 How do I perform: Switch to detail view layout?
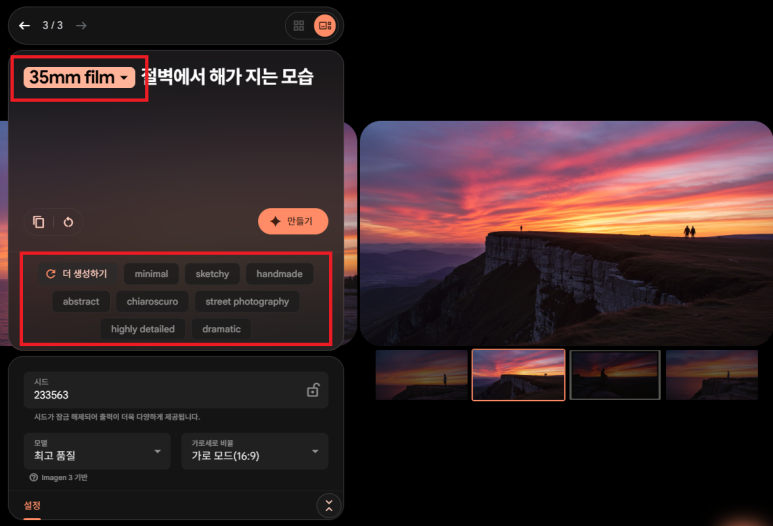(325, 26)
